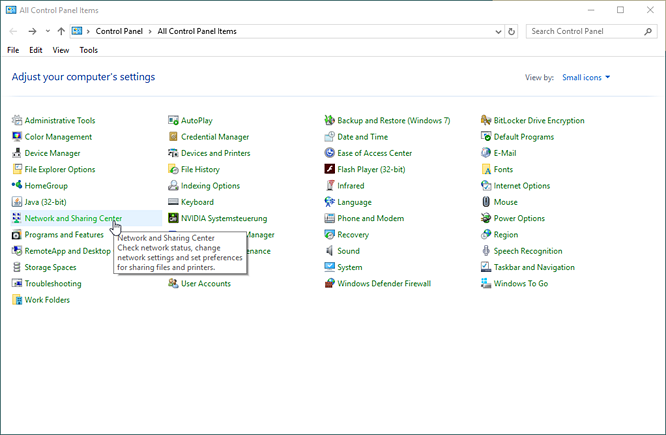This screenshot has width=666, height=435.
Task: Click the Fonts icon
Action: (485, 169)
